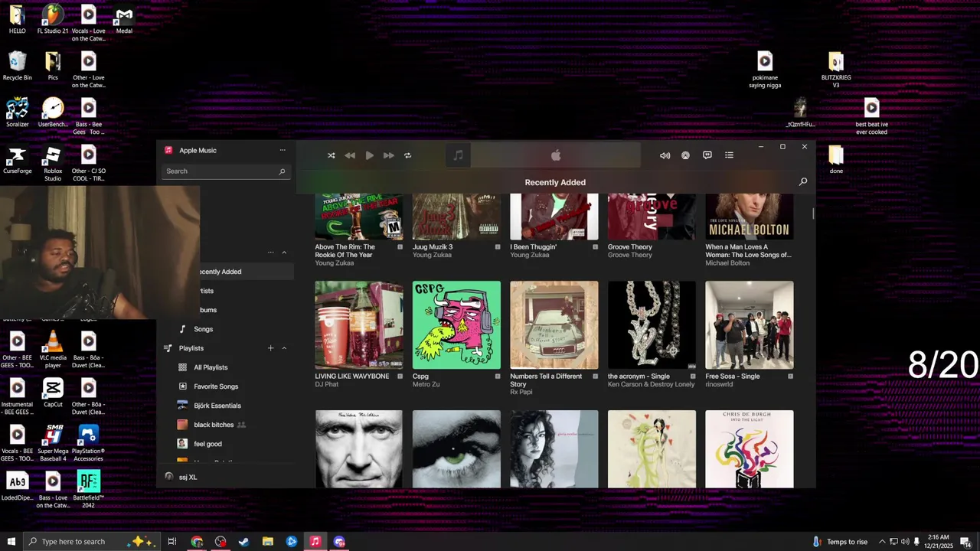The height and width of the screenshot is (551, 980).
Task: Click artist link Rx Papi
Action: [521, 392]
